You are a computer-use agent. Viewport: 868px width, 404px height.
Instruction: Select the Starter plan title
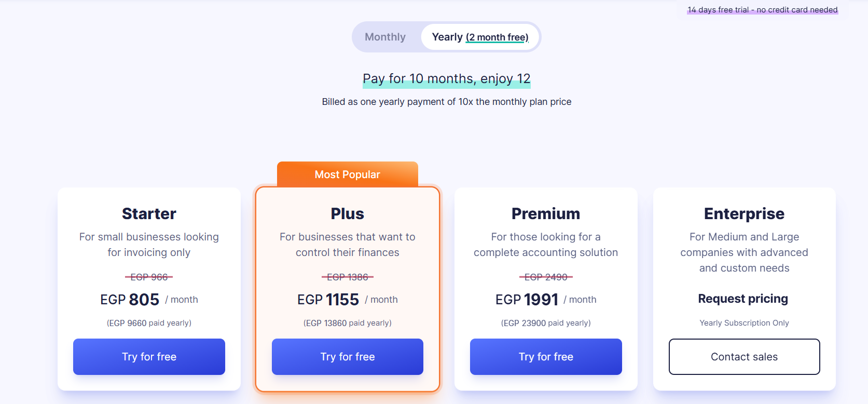point(149,213)
